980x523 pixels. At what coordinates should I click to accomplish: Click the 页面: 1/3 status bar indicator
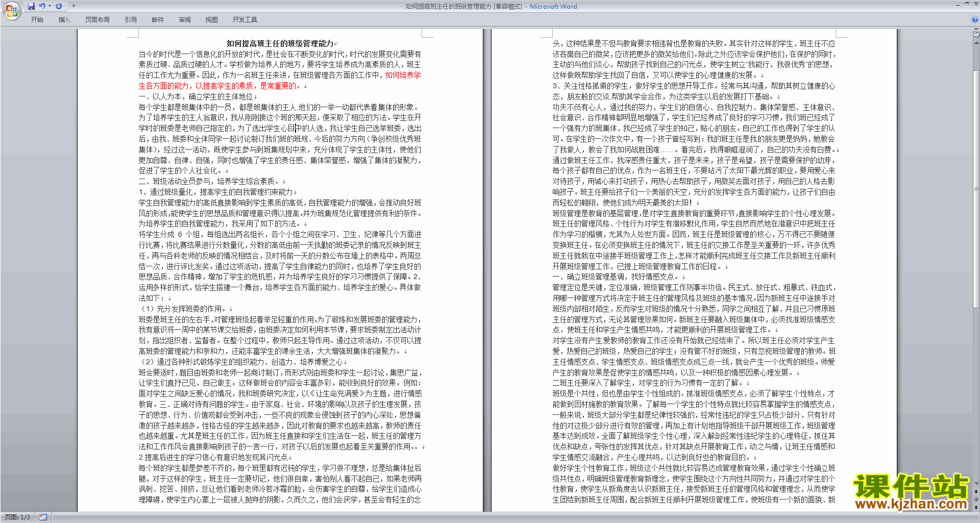[17, 517]
